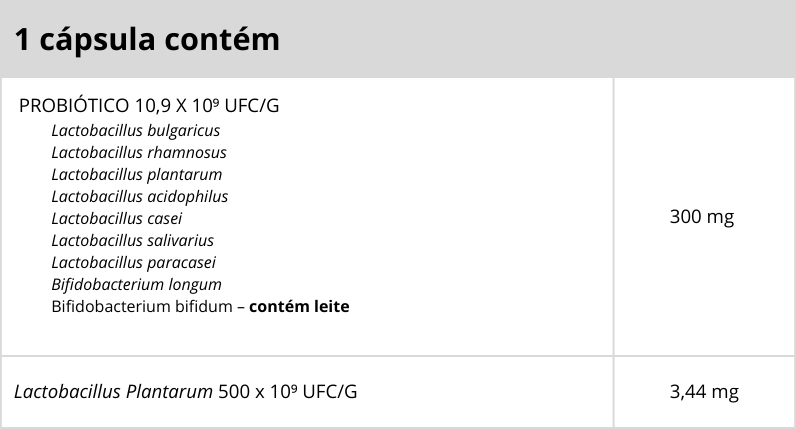Viewport: 796px width, 429px height.
Task: Click the number "1" in the header title
Action: (x=21, y=40)
